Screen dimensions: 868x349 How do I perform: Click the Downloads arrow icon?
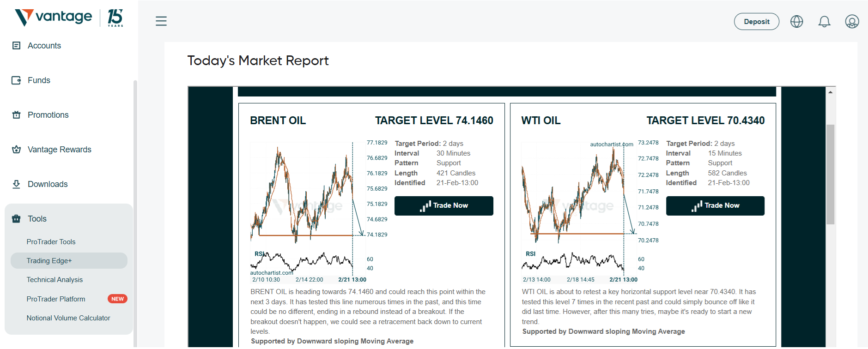16,184
